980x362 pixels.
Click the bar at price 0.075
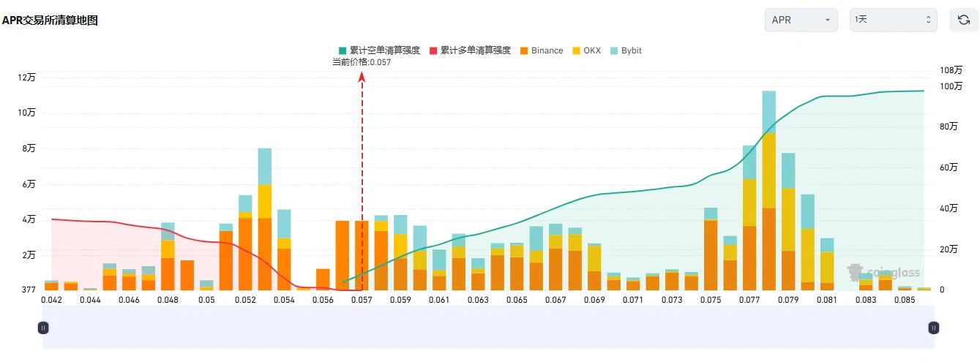(711, 249)
